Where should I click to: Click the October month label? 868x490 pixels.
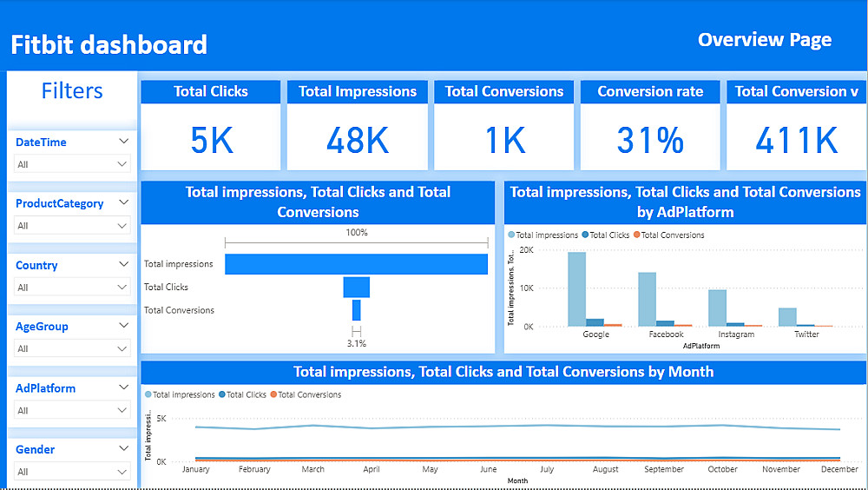tap(722, 469)
